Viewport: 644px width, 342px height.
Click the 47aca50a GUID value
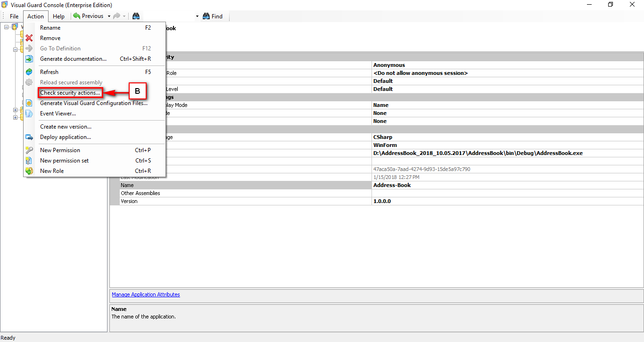coord(421,169)
